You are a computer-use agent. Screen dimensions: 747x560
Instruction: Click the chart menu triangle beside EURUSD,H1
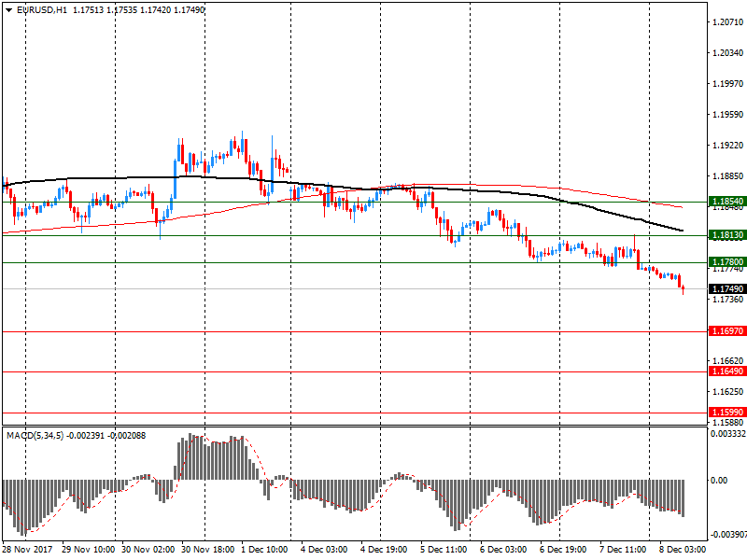click(x=7, y=9)
